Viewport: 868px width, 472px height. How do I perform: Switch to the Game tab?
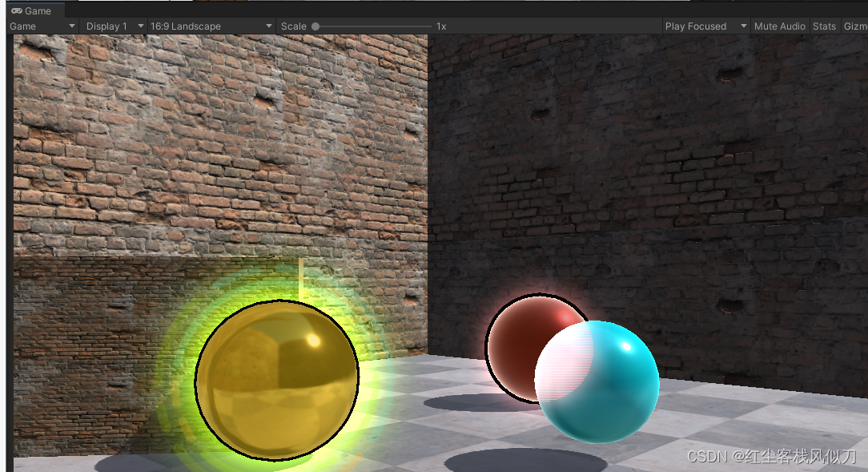point(35,10)
